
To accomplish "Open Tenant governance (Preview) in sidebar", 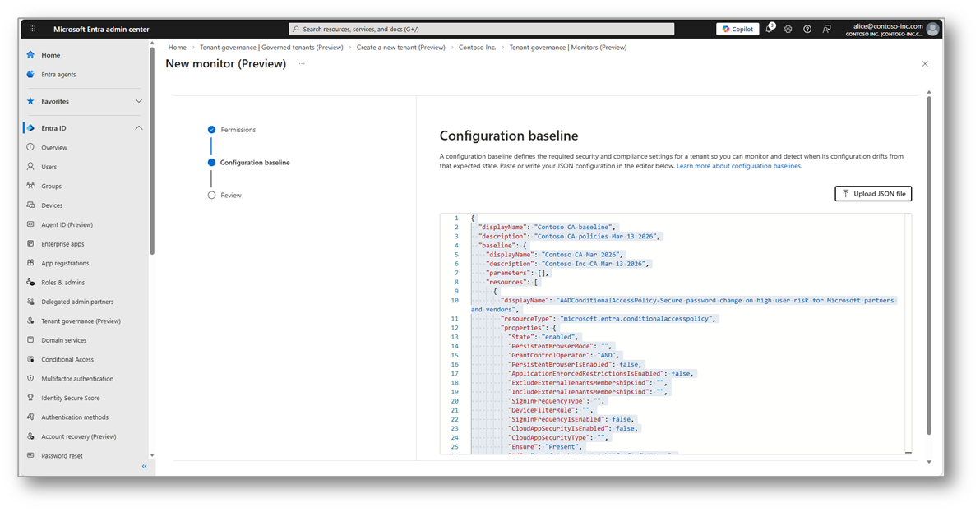I will coord(81,321).
